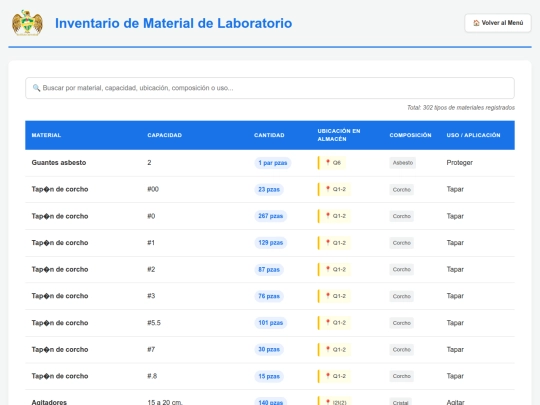This screenshot has width=540, height=405.
Task: Click the location pin in the #7 row
Action: 328,349
